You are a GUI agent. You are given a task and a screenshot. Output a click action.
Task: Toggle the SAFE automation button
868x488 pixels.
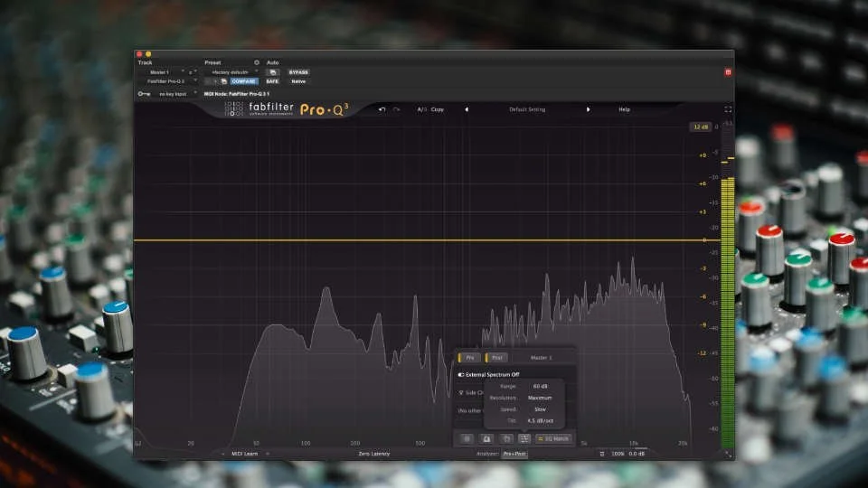[x=272, y=81]
